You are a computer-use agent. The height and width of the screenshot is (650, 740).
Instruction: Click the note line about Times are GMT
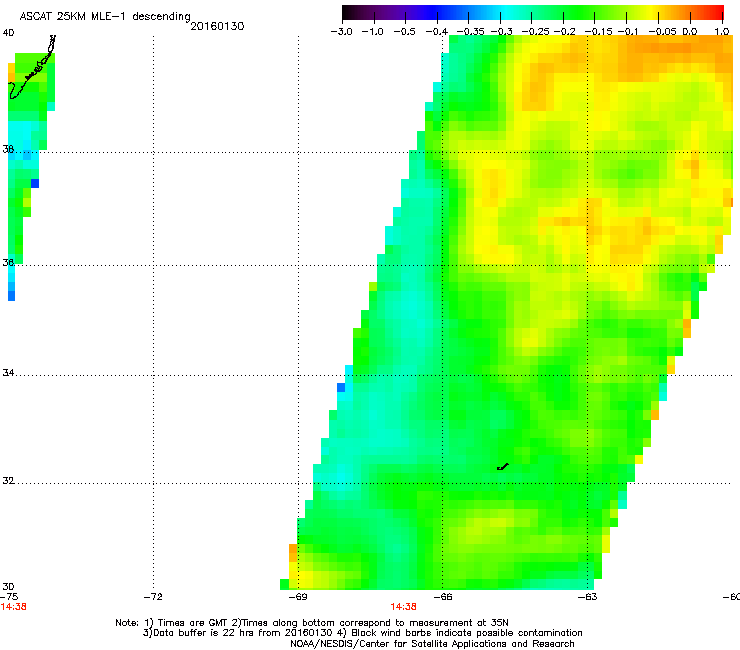coord(312,623)
